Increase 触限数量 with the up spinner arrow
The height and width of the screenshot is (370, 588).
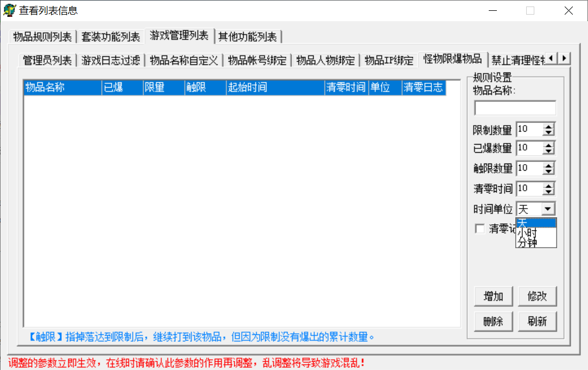(549, 166)
